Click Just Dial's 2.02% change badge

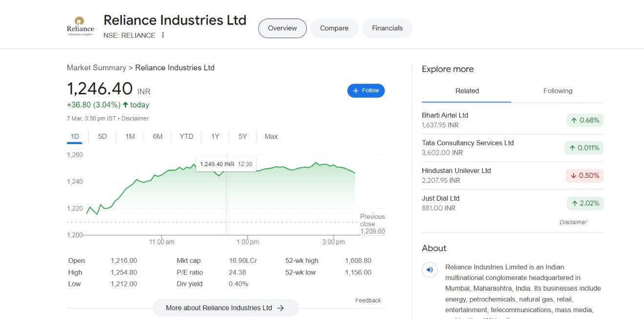point(585,203)
